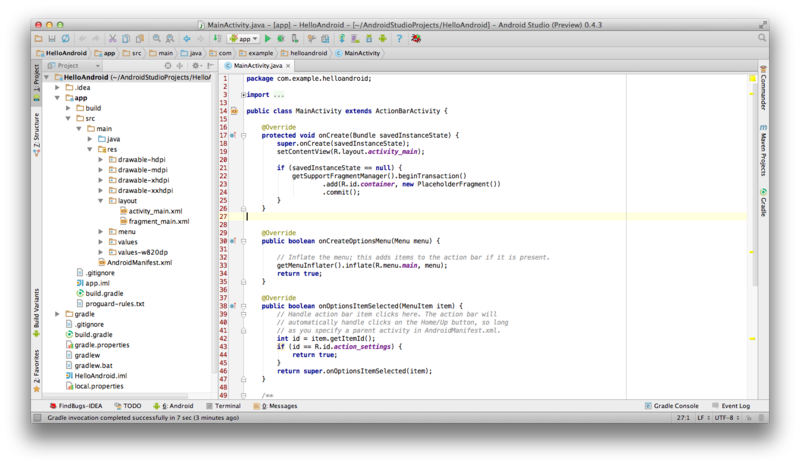Open the Project view selector dropdown
Viewport: 800px width, 466px height.
click(x=73, y=65)
